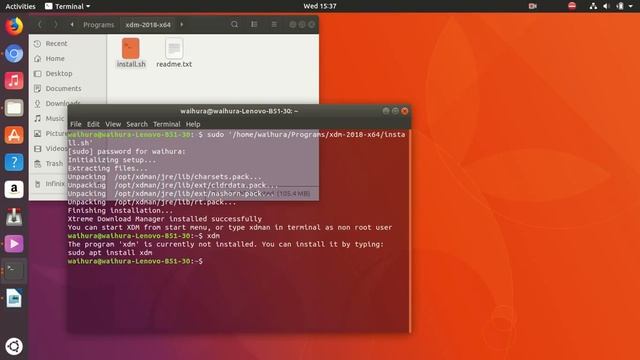Click 'Finishing installation...' terminal line
Screen dimensions: 640x360
pos(120,211)
